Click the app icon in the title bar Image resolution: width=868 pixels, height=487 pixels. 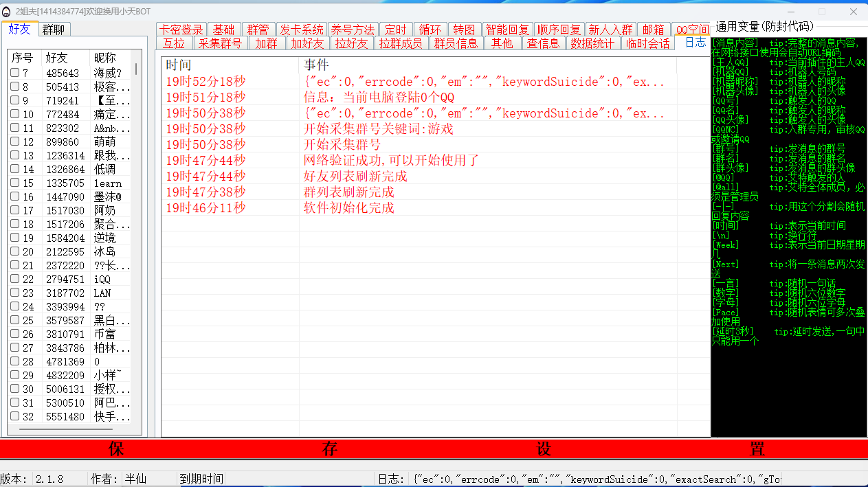pos(7,12)
